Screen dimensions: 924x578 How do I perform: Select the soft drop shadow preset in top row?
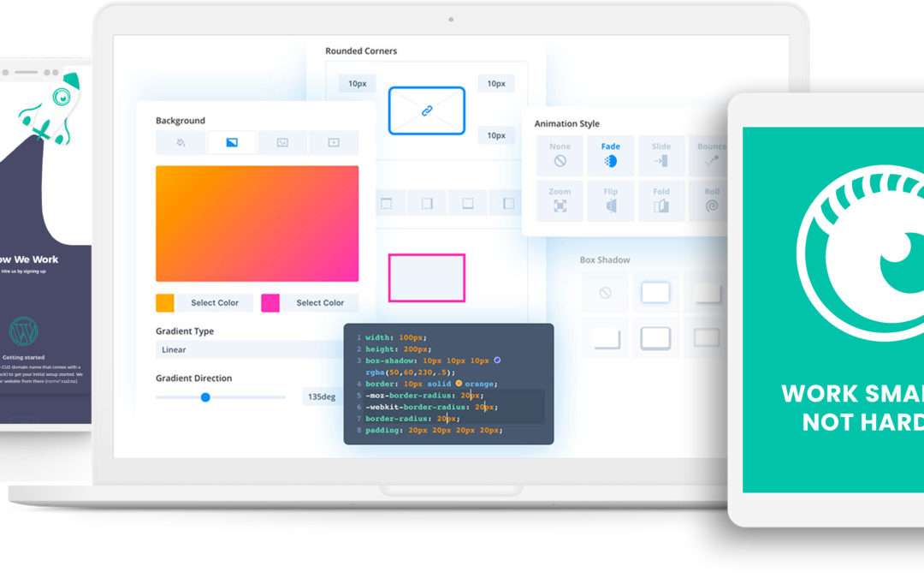706,293
